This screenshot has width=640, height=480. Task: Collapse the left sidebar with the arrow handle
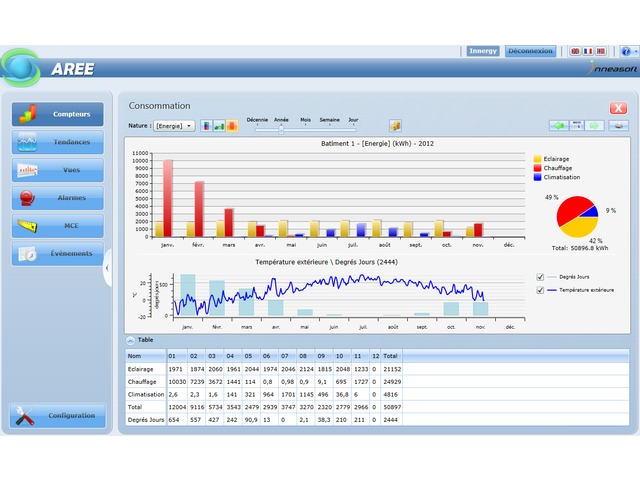coord(107,268)
